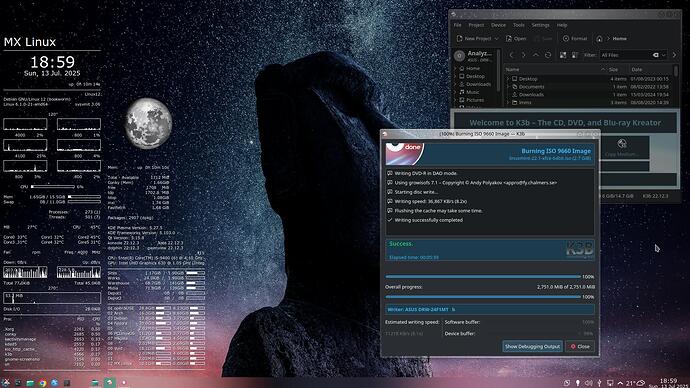Show hidden tray icons arrow
Screen dimensions: 690x388
620,383
